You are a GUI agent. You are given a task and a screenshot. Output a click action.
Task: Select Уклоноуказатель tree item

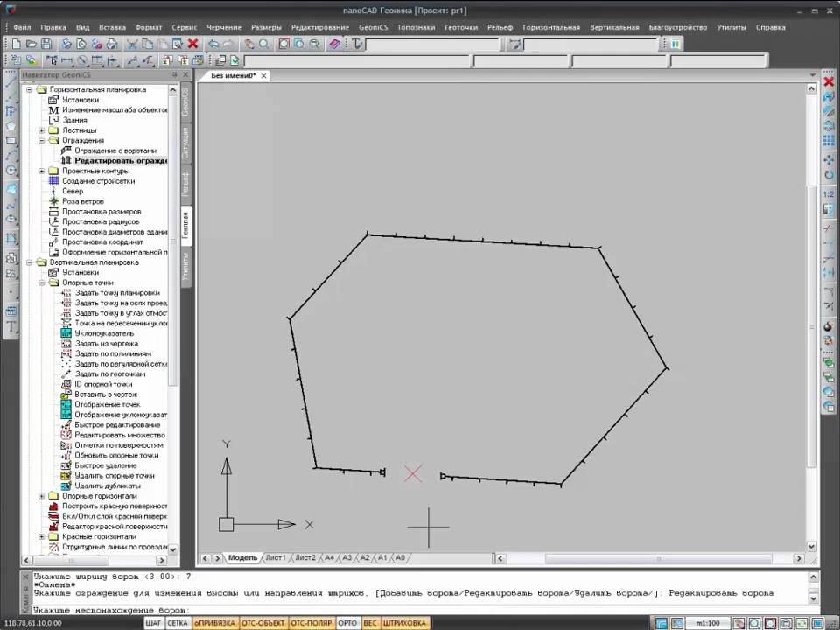point(104,333)
